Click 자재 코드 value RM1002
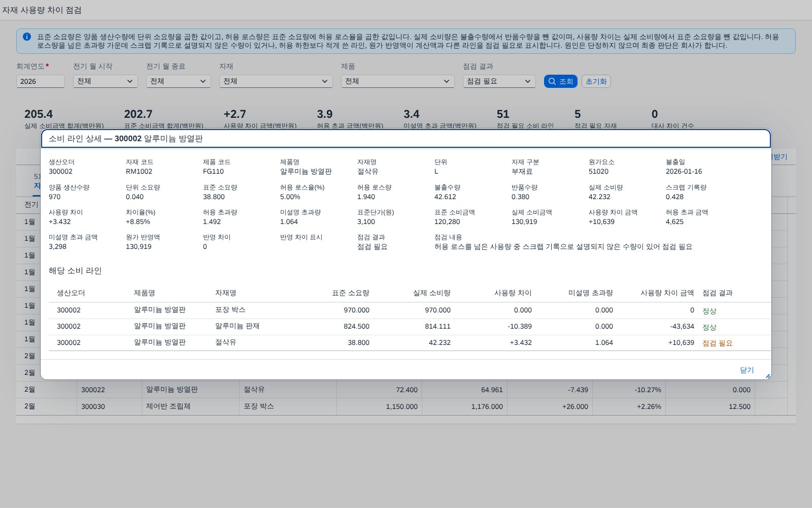Screen dimensions: 812x508 (x=139, y=171)
